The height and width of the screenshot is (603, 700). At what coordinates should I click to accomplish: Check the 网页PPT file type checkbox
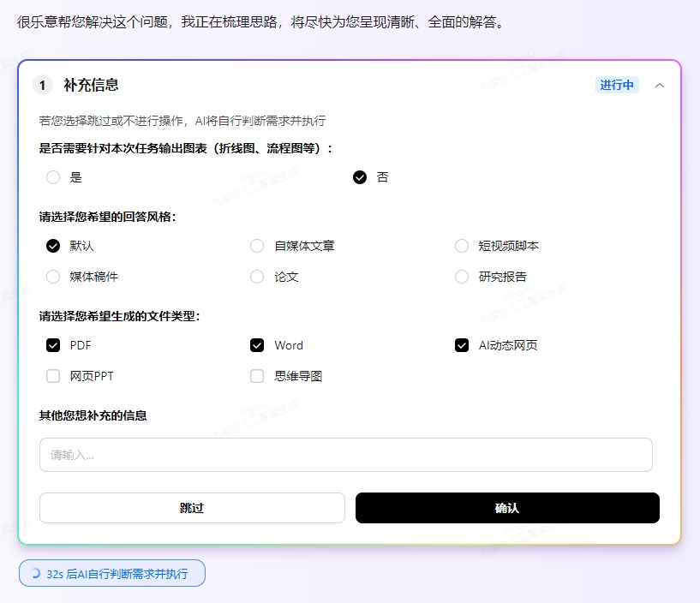click(x=53, y=376)
